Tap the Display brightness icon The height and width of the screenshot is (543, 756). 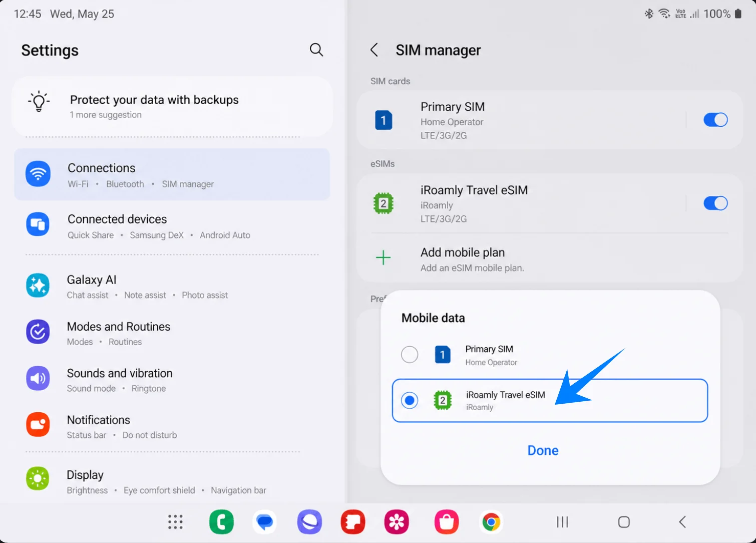pyautogui.click(x=38, y=479)
